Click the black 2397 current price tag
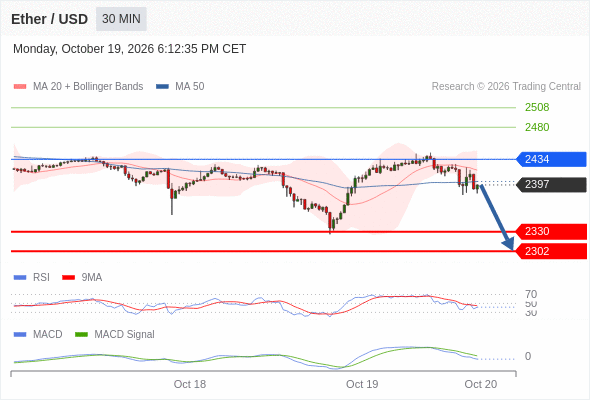Viewport: 590px width, 400px height. 551,184
